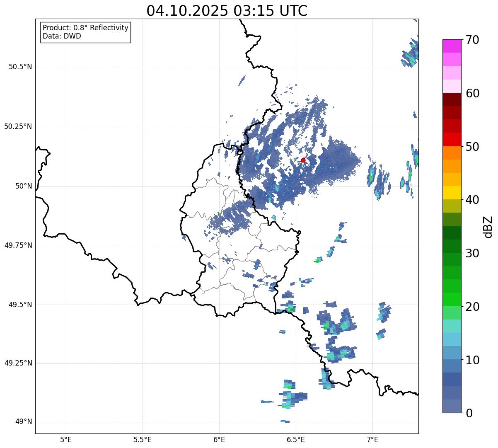
Task: Click the longitude label 7°E
Action: click(372, 439)
